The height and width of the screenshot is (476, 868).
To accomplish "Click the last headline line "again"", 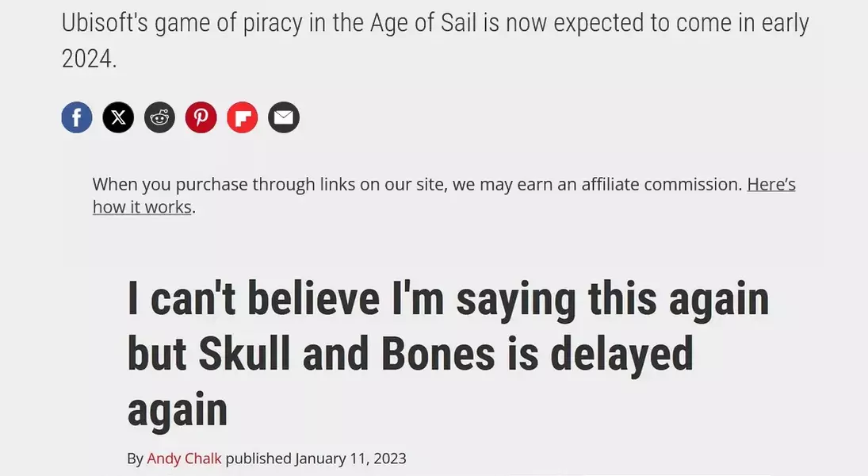I will coord(177,410).
